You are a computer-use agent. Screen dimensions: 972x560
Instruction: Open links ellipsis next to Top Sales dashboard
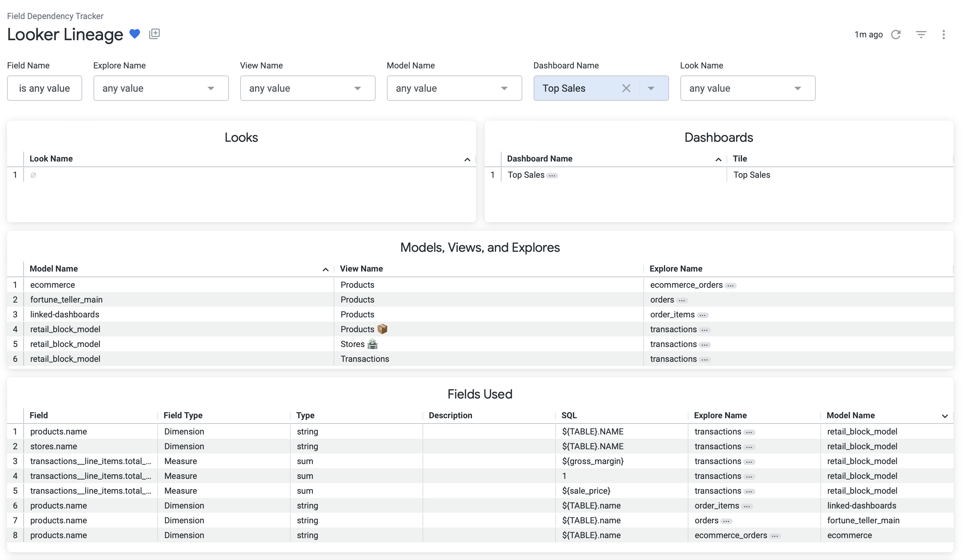tap(552, 176)
